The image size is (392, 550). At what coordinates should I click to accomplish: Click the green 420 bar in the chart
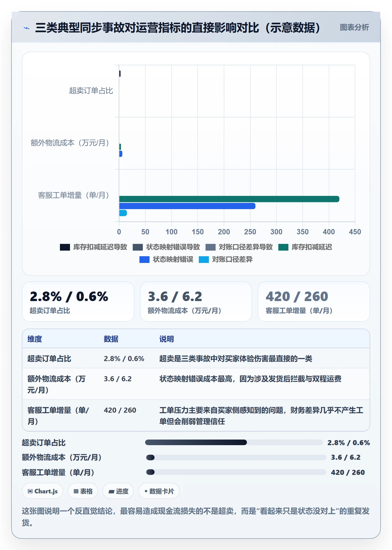pyautogui.click(x=229, y=199)
